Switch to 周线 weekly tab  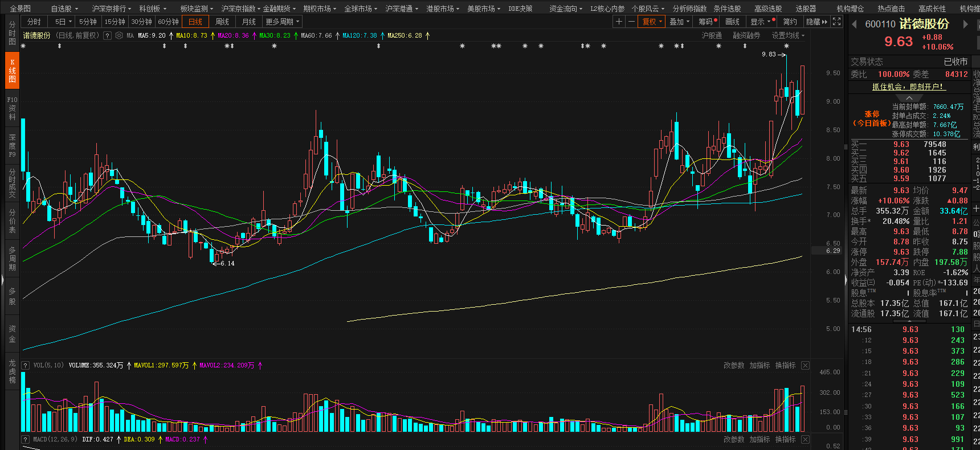click(x=222, y=22)
